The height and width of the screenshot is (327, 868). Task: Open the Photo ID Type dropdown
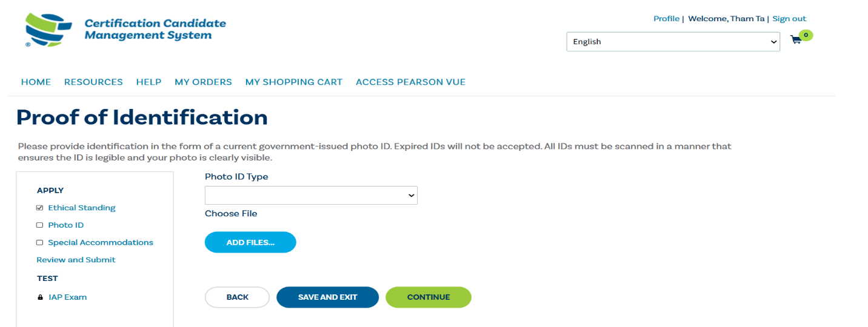(311, 195)
